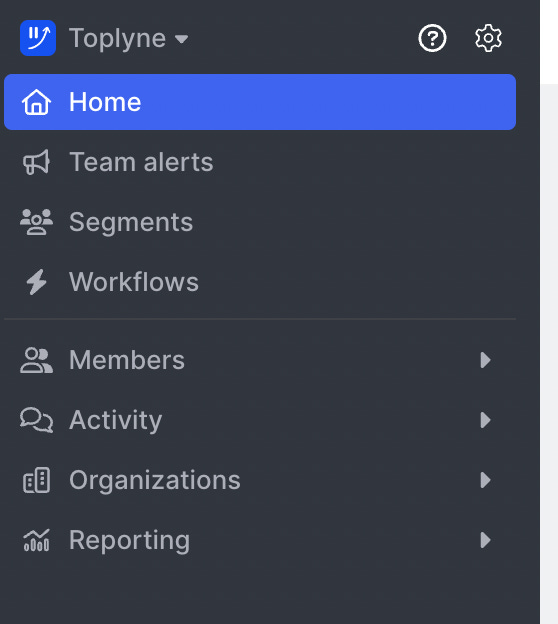Image resolution: width=558 pixels, height=624 pixels.
Task: Expand the Organizations submenu arrow
Action: pos(485,480)
